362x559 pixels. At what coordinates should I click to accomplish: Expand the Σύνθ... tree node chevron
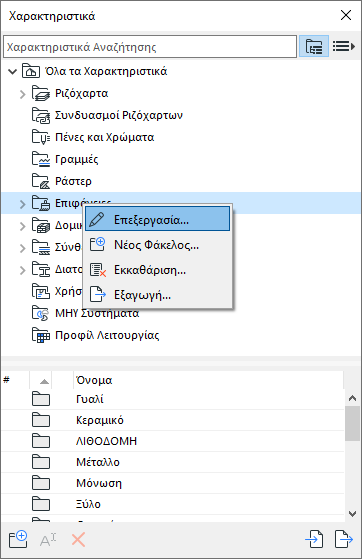(x=23, y=248)
